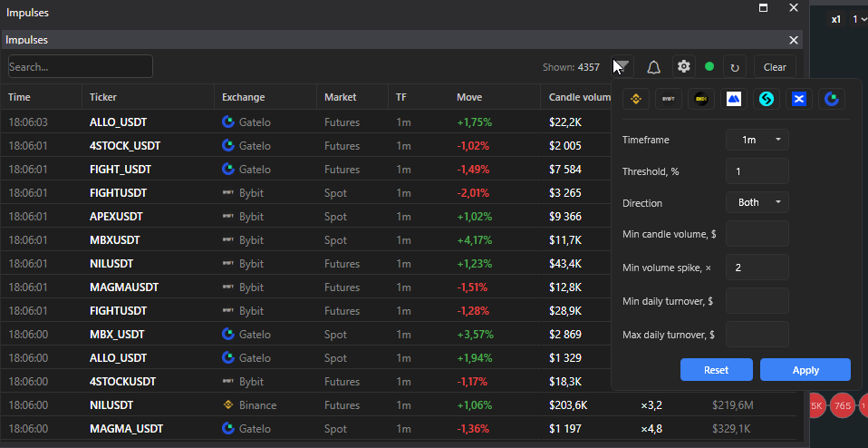Click the refresh arrow icon
The image size is (868, 448).
click(x=735, y=67)
